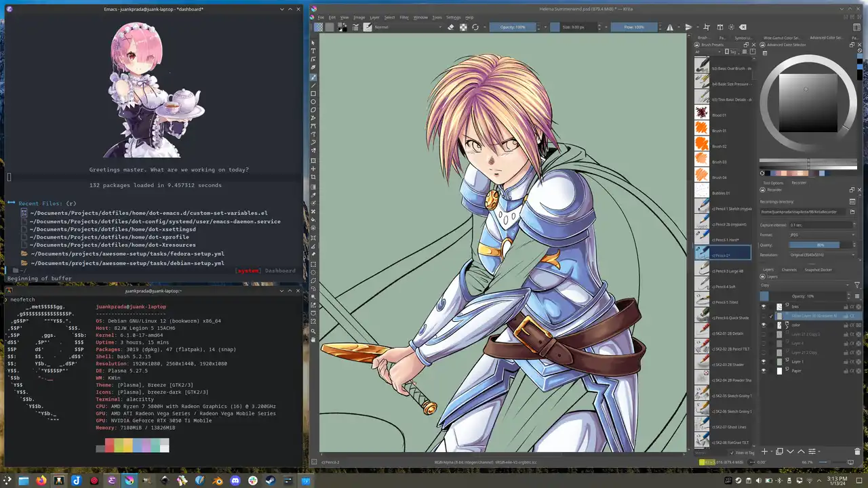
Task: Open the Emacs window title dropdown arrow
Action: point(282,9)
